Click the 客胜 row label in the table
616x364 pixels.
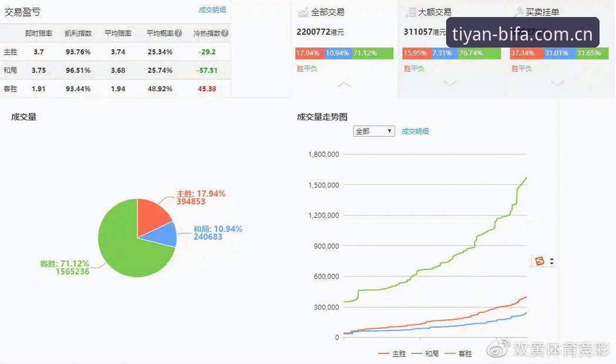[10, 89]
